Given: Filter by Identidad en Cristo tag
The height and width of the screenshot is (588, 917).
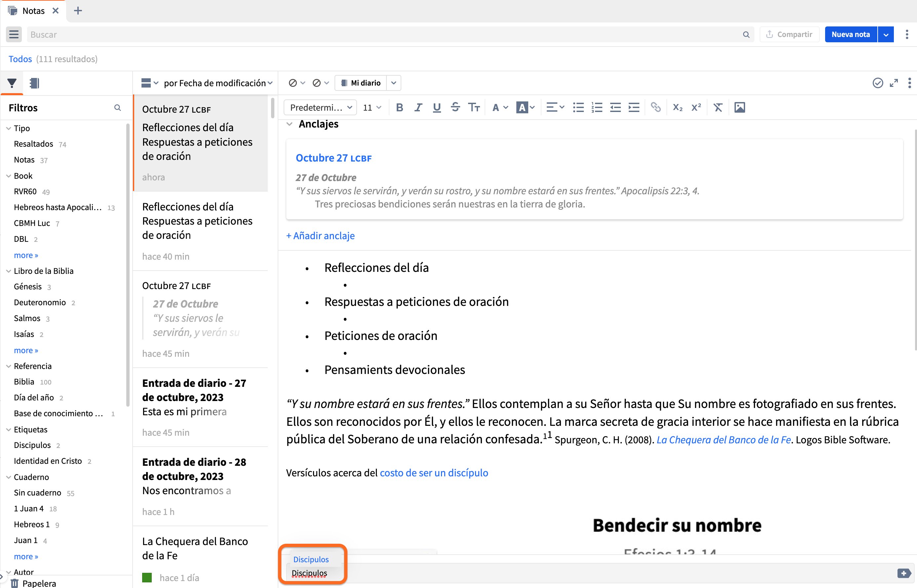Looking at the screenshot, I should pos(48,461).
